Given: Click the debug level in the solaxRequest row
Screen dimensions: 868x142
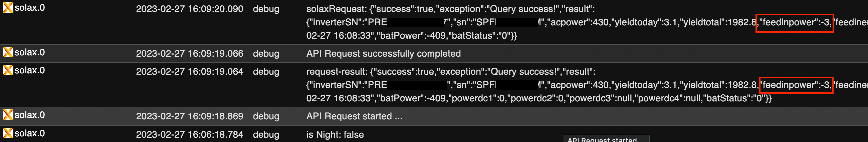Looking at the screenshot, I should [x=266, y=9].
